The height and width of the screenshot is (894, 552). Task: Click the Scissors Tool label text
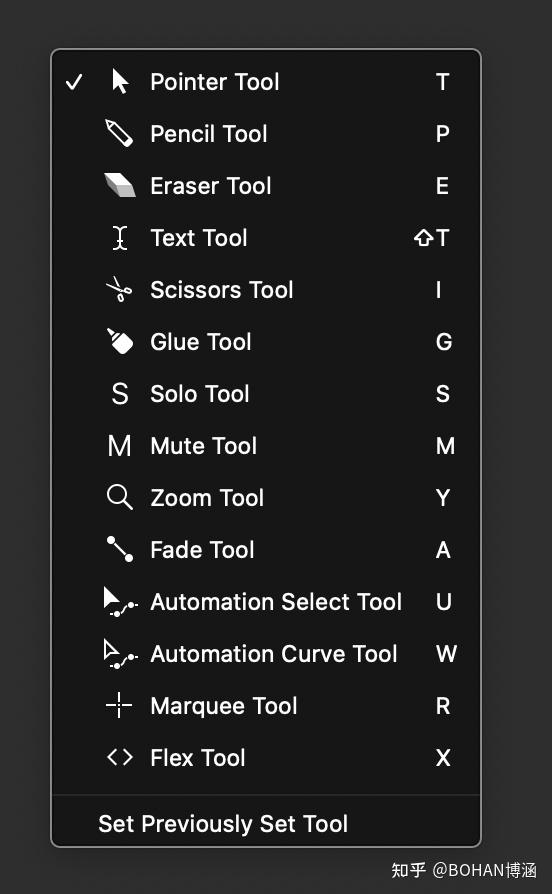(222, 290)
